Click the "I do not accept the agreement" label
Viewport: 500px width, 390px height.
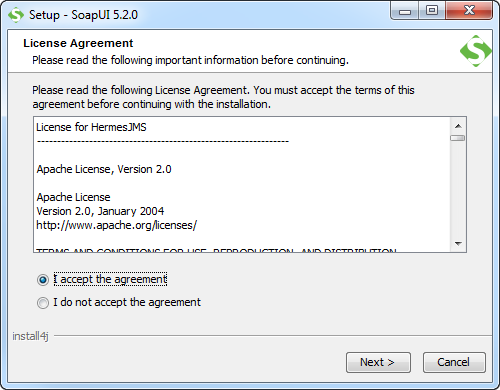pos(127,302)
